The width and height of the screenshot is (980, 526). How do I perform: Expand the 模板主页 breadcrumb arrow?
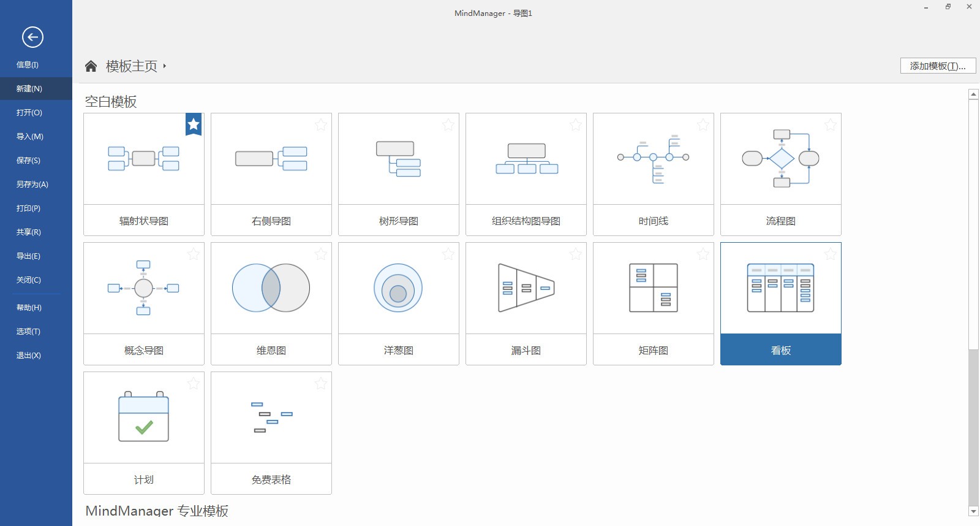pyautogui.click(x=165, y=66)
